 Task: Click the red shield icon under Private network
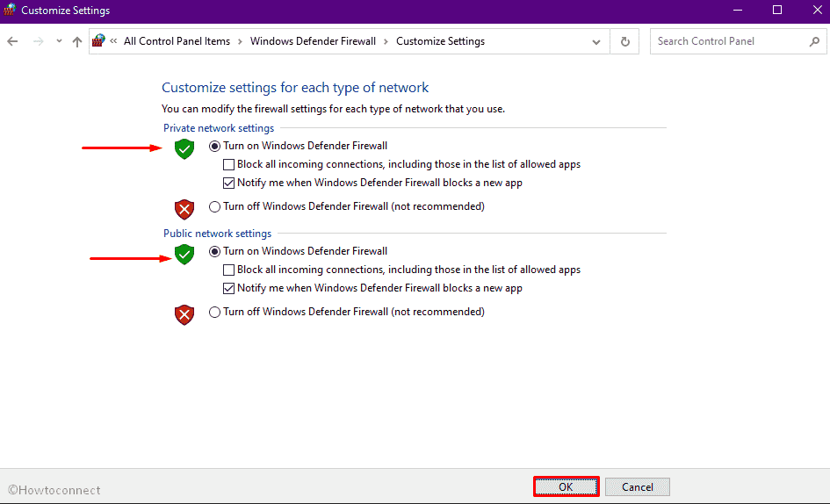(x=184, y=210)
